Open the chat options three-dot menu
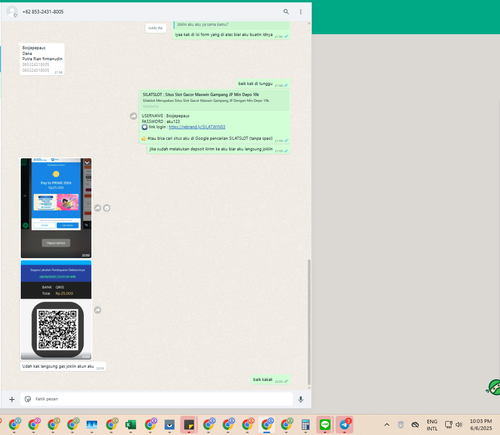The width and height of the screenshot is (500, 435). tap(301, 12)
